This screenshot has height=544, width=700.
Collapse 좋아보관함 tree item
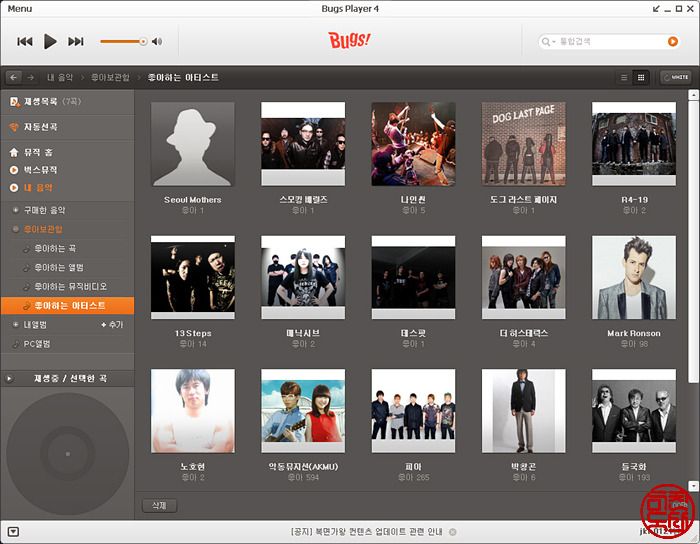16,229
